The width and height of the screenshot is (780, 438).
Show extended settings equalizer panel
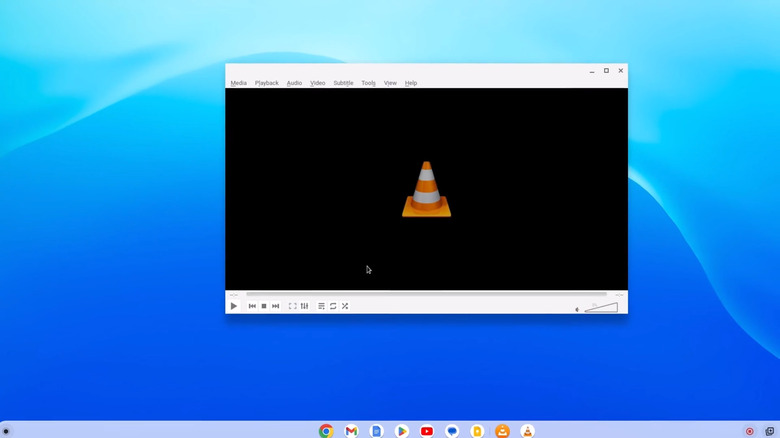pos(304,306)
